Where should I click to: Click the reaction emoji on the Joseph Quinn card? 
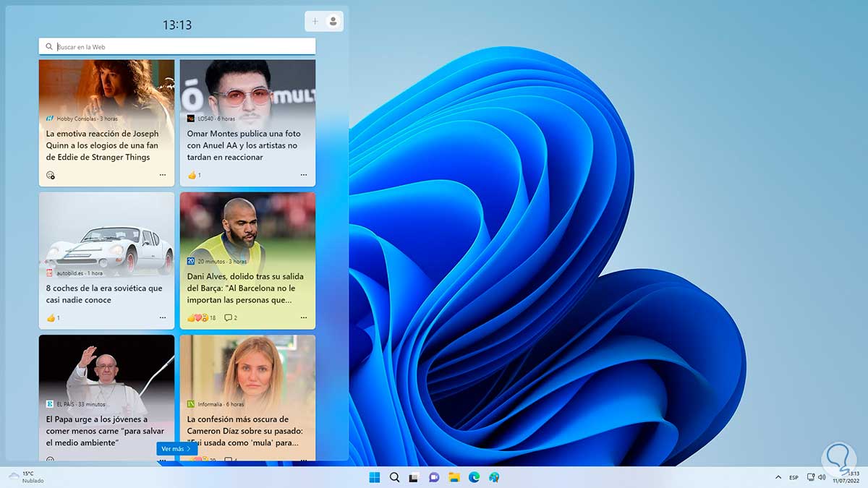click(51, 175)
